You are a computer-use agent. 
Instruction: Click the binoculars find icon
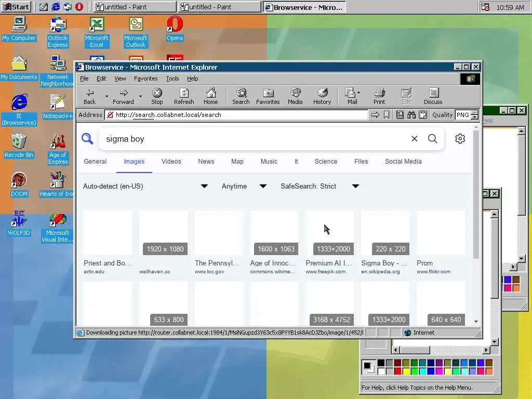point(411,115)
